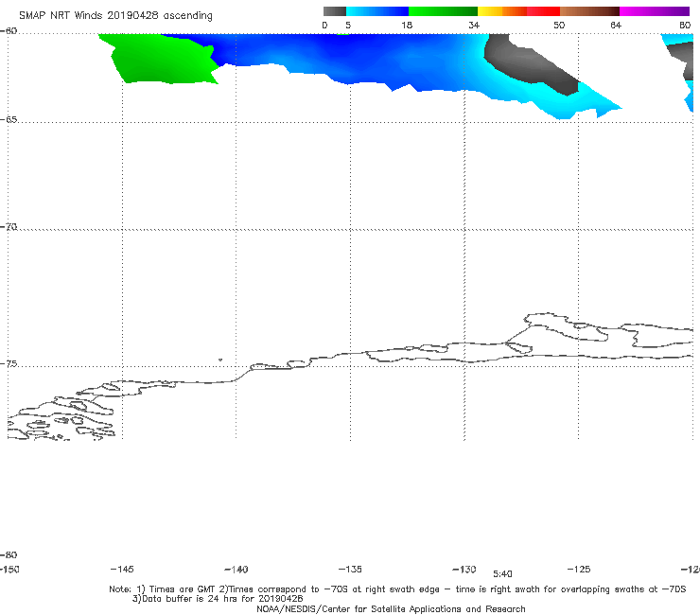The width and height of the screenshot is (700, 615).
Task: Click the 'Note: 1) Times are GMT' line
Action: (397, 589)
